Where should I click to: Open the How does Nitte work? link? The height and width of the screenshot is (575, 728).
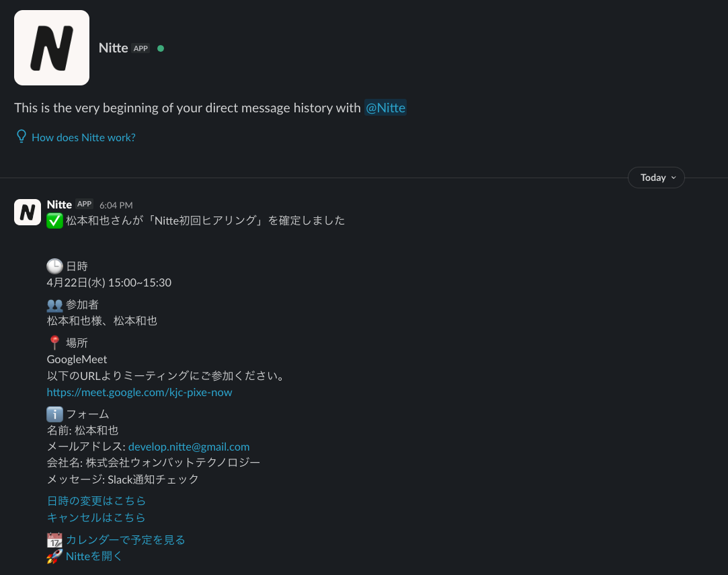(83, 137)
